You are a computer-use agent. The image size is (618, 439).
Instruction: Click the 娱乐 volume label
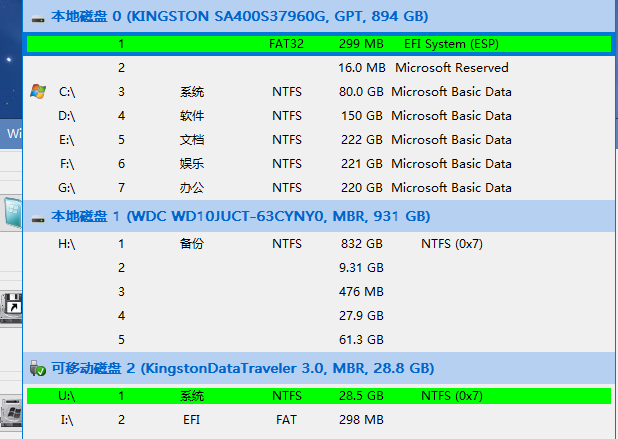coord(192,164)
